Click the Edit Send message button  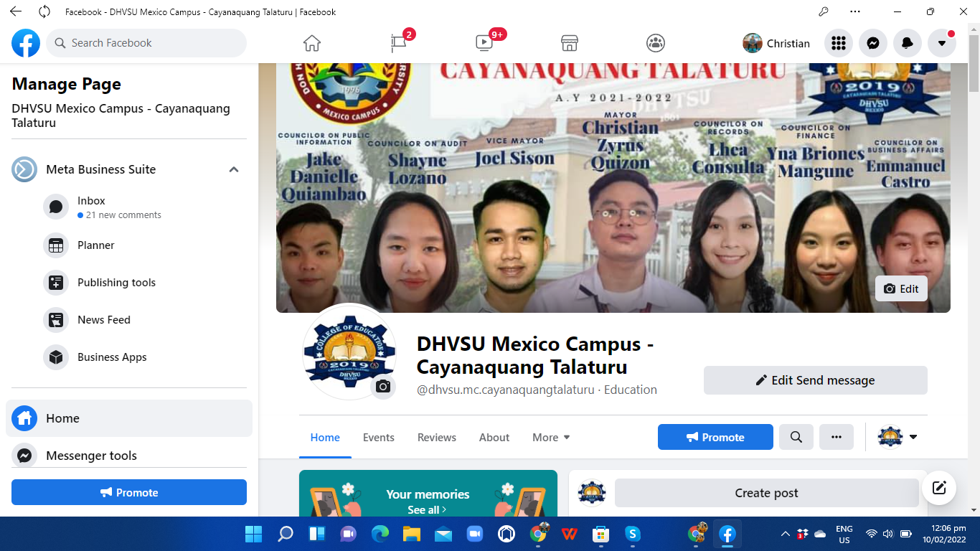pyautogui.click(x=816, y=380)
